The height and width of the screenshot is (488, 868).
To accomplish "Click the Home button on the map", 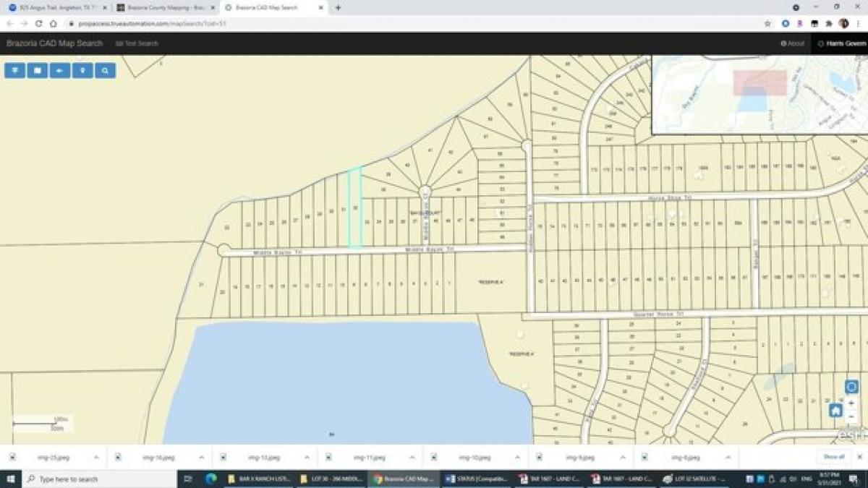I will [835, 411].
